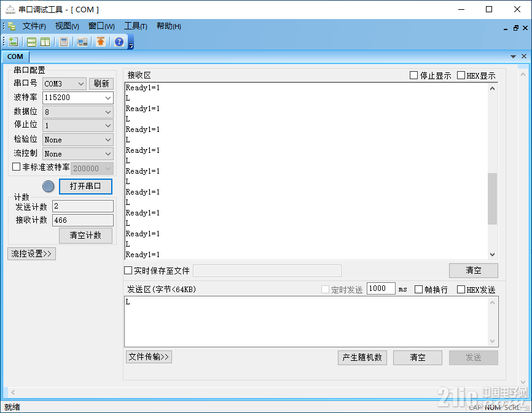Open help with the question mark icon

(119, 42)
